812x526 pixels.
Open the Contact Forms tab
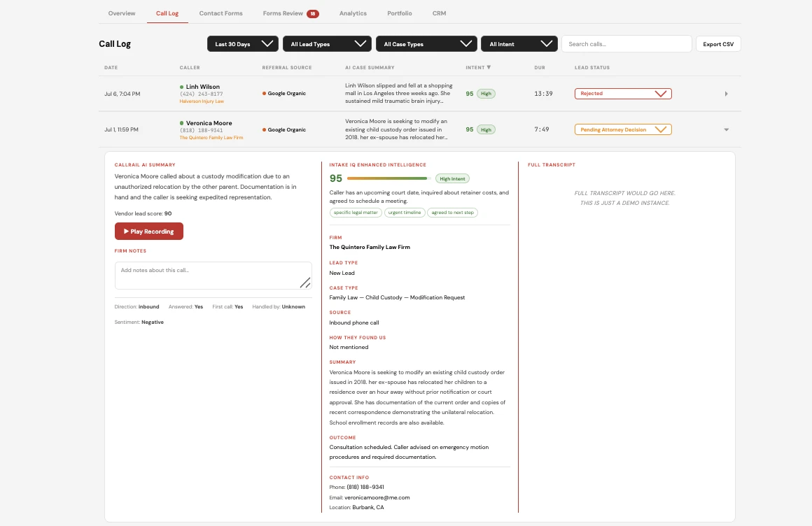tap(220, 13)
